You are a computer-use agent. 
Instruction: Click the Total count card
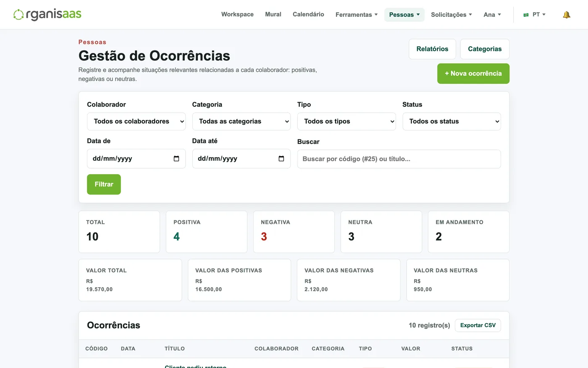point(119,232)
